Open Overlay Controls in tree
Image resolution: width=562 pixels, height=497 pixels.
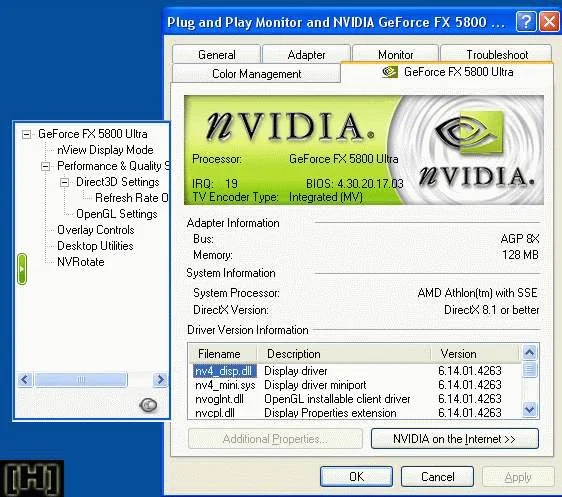(96, 230)
